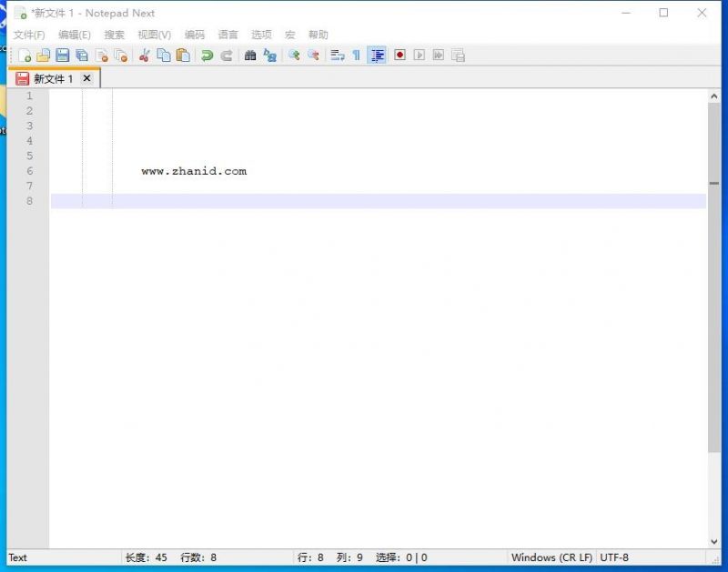Click the 行数: 8 status entry
This screenshot has width=728, height=572.
coord(198,557)
